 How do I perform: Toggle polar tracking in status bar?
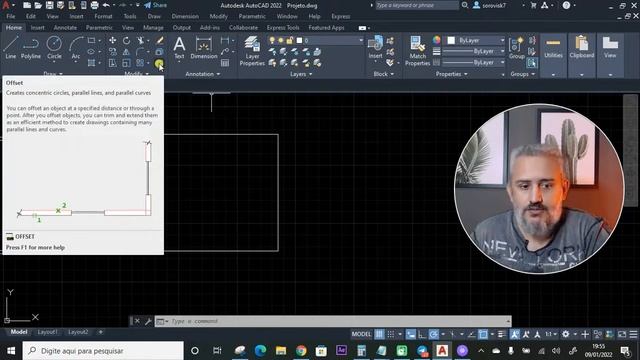(x=434, y=334)
